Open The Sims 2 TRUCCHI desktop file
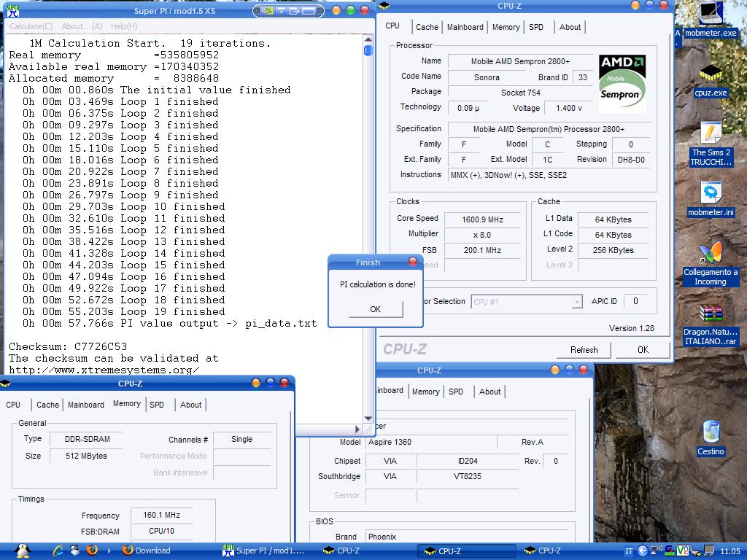Viewport: 747px width, 560px height. (x=711, y=144)
